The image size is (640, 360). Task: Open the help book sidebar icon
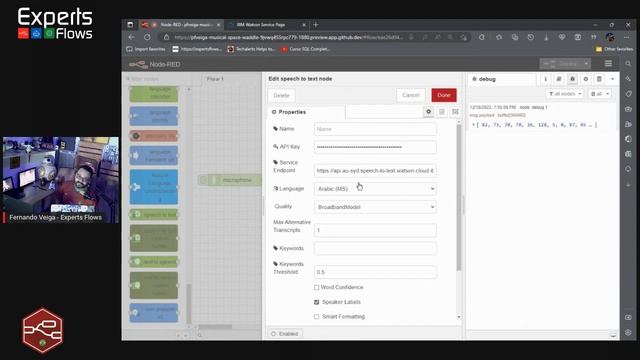(x=559, y=79)
